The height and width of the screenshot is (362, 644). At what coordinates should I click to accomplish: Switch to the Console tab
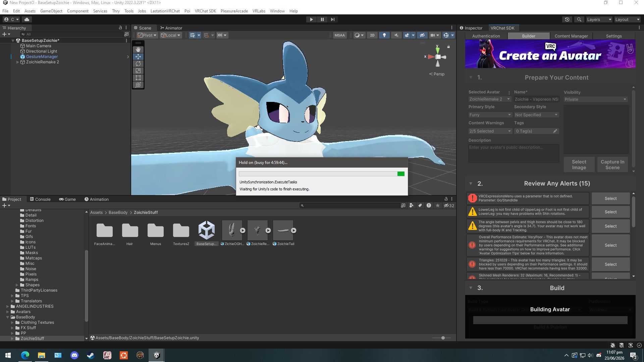tap(40, 199)
